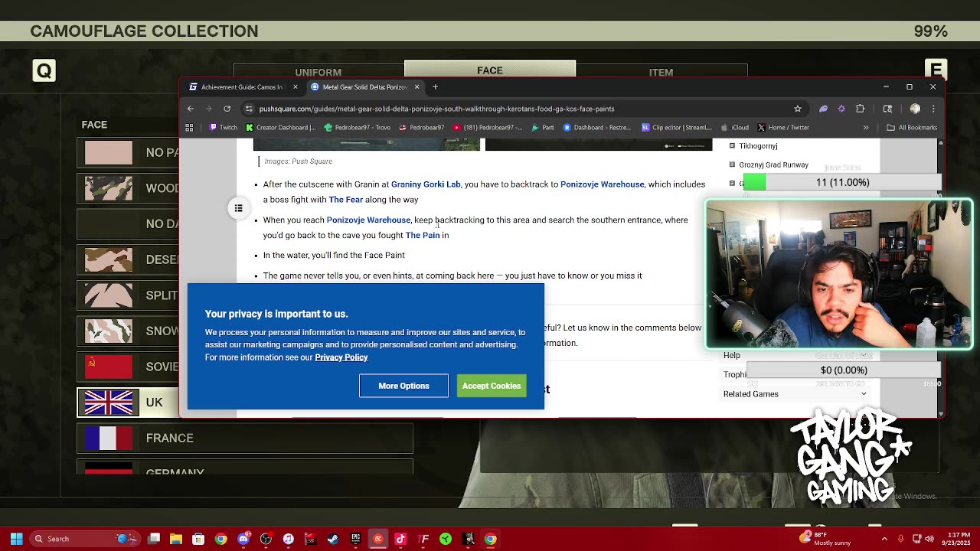Open File Explorer from the taskbar
980x551 pixels.
tap(176, 539)
